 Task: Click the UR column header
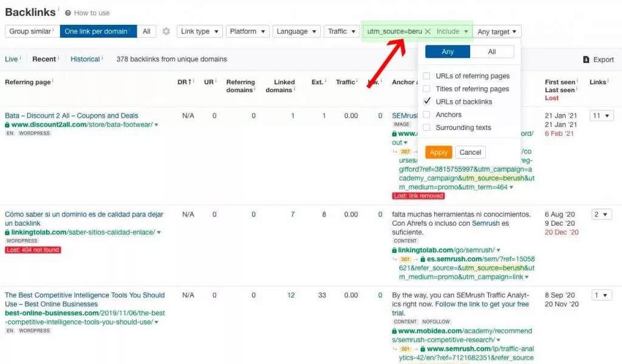click(x=209, y=82)
